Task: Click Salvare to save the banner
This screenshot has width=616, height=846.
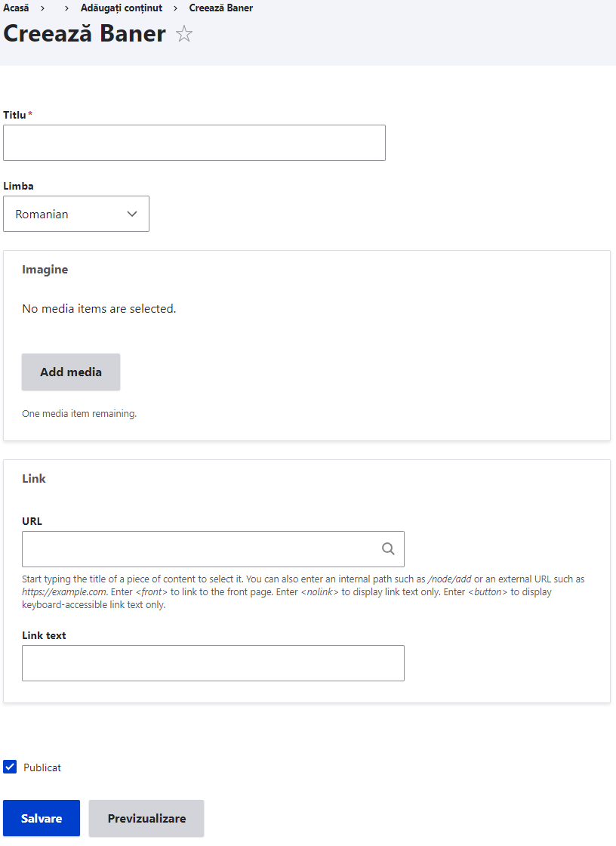Action: 41,818
